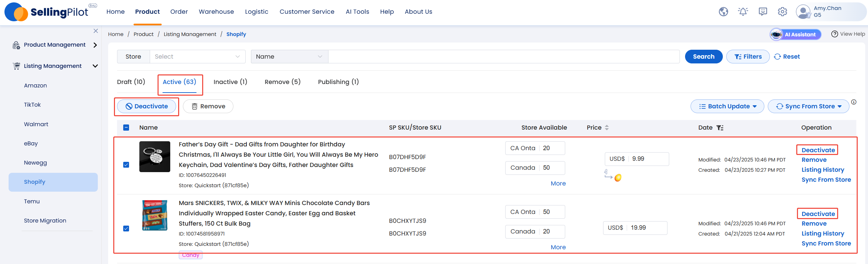Go to Home in top navigation

point(115,12)
